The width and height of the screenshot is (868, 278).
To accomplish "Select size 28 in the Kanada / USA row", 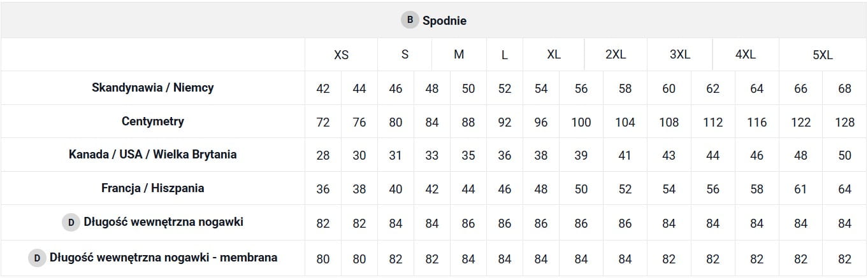I will point(323,155).
